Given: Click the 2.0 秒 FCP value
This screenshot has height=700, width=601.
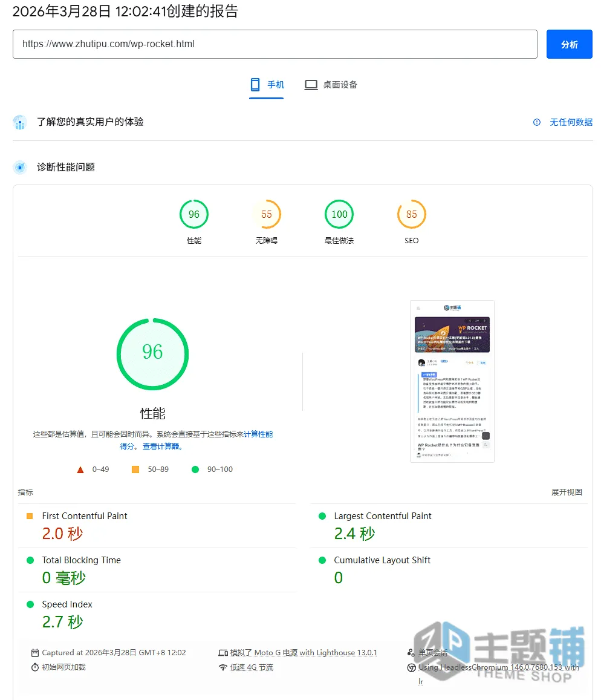Looking at the screenshot, I should [x=62, y=534].
